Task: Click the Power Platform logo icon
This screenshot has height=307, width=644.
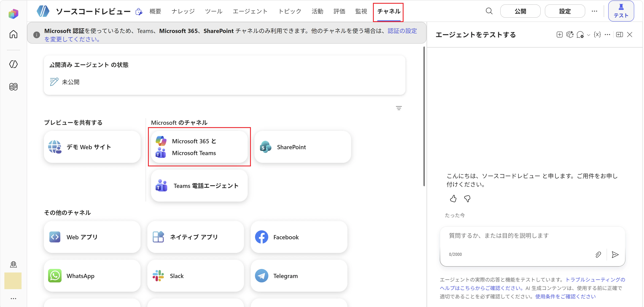Action: pos(13,13)
